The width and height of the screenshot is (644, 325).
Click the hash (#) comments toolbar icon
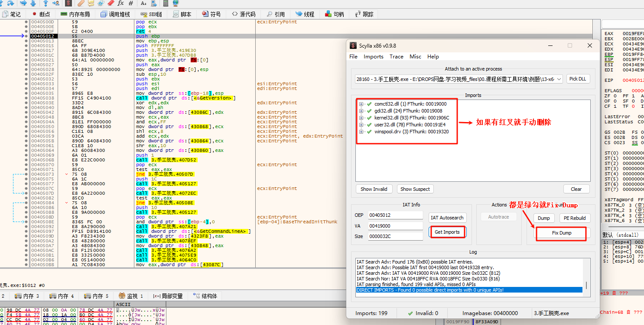(132, 3)
